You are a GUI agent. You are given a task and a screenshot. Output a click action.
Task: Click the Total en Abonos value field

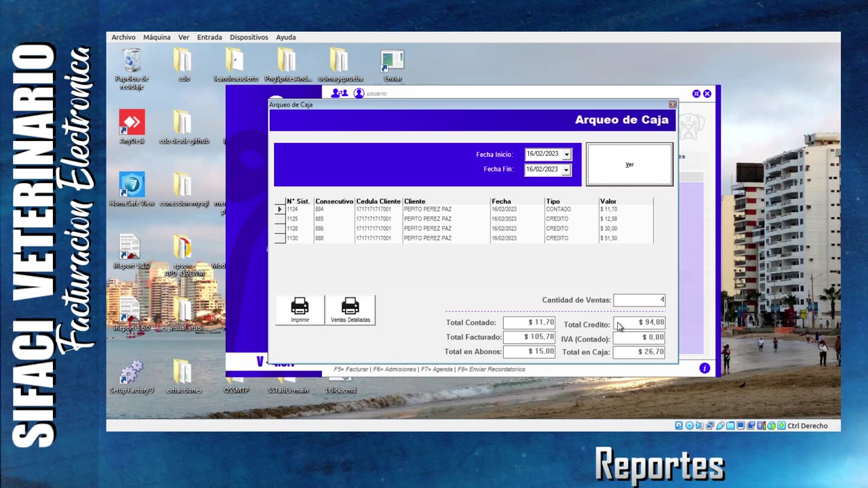pos(530,352)
